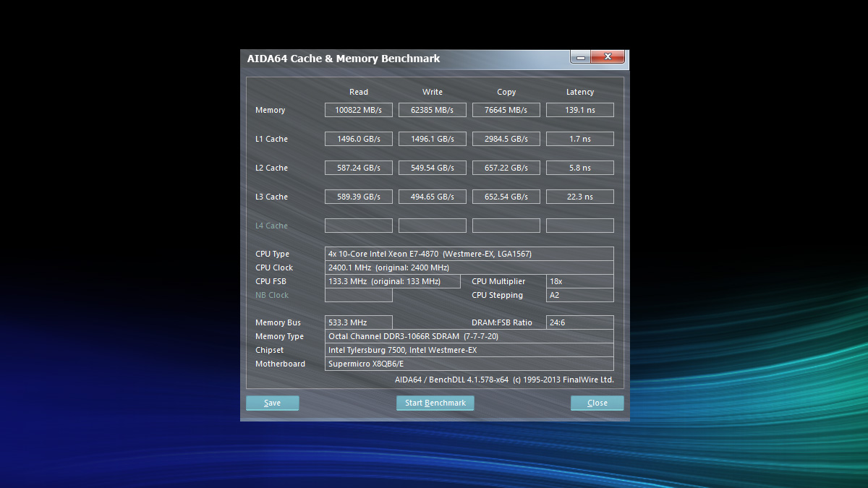Click the AIDA64 Cache & Memory Benchmark title bar
This screenshot has height=488, width=868.
click(x=398, y=59)
